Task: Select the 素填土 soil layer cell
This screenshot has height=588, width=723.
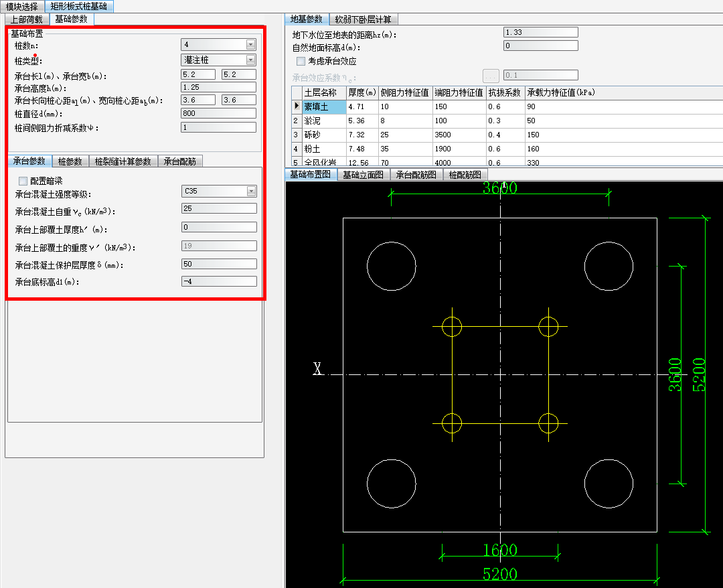Action: (x=324, y=107)
